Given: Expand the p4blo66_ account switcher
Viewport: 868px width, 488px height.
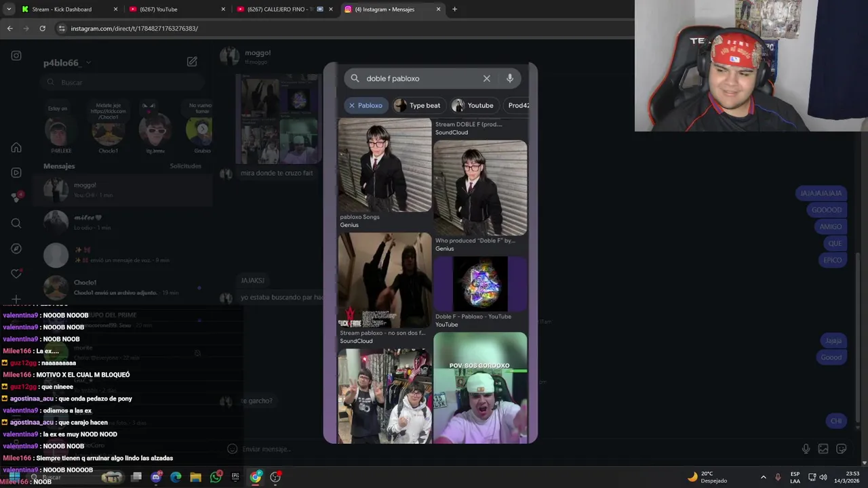Looking at the screenshot, I should [67, 62].
